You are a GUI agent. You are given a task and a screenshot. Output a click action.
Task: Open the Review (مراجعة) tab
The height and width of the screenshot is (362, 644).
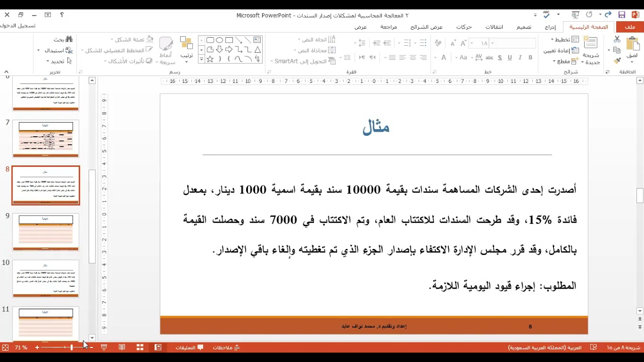(389, 27)
